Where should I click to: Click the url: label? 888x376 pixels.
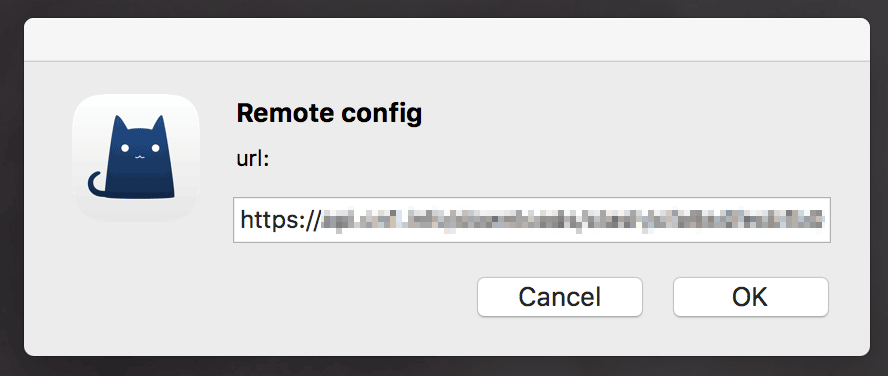click(253, 159)
